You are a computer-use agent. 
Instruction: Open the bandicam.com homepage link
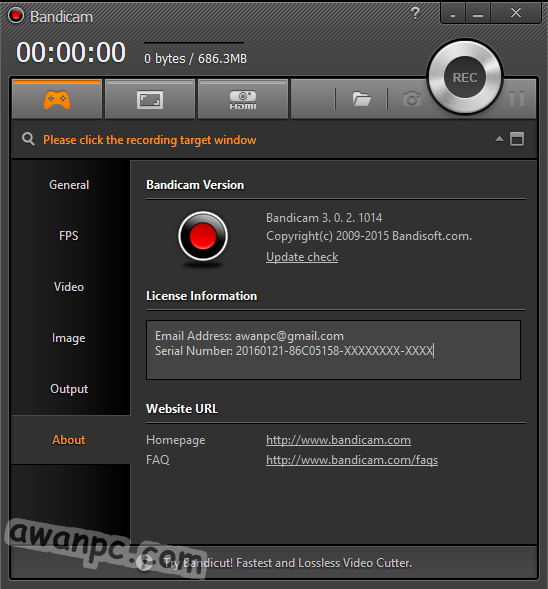pyautogui.click(x=338, y=440)
